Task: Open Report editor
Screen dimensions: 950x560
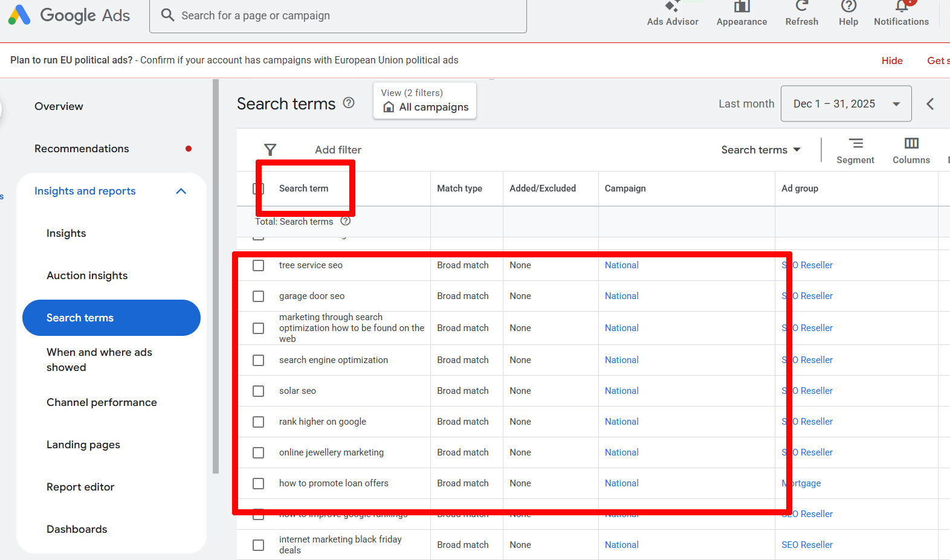Action: [80, 487]
